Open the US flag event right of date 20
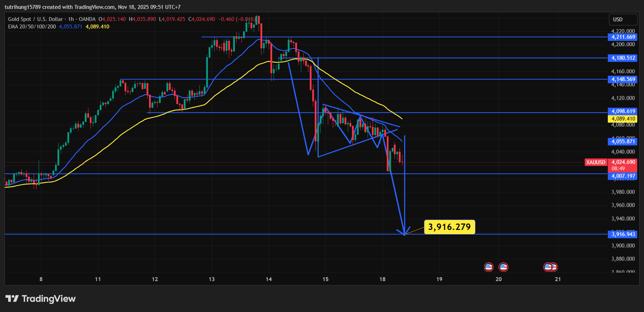Screen dimensions: 644x312 click(x=503, y=267)
